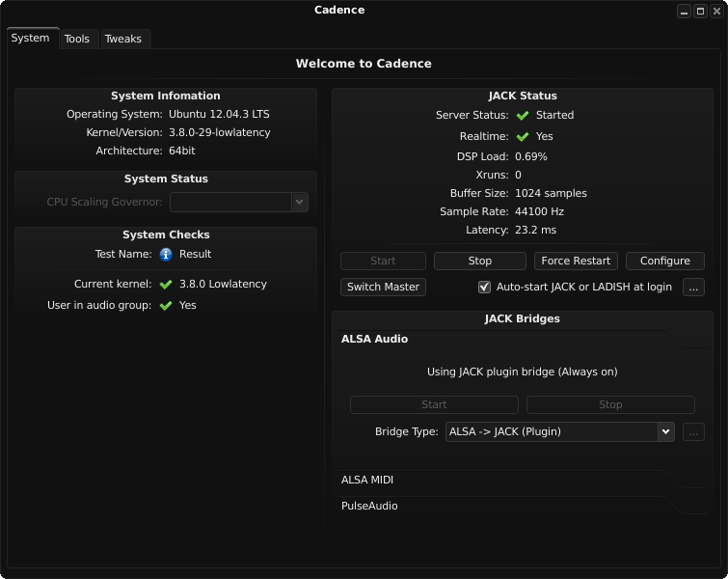
Task: Open the Tweaks tab
Action: pos(122,40)
